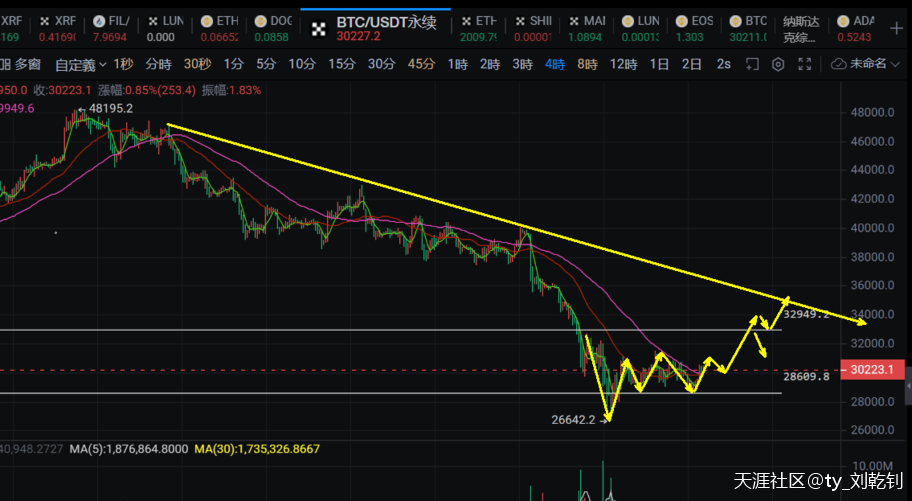
Task: Click the 分時 time-share button
Action: [x=158, y=64]
